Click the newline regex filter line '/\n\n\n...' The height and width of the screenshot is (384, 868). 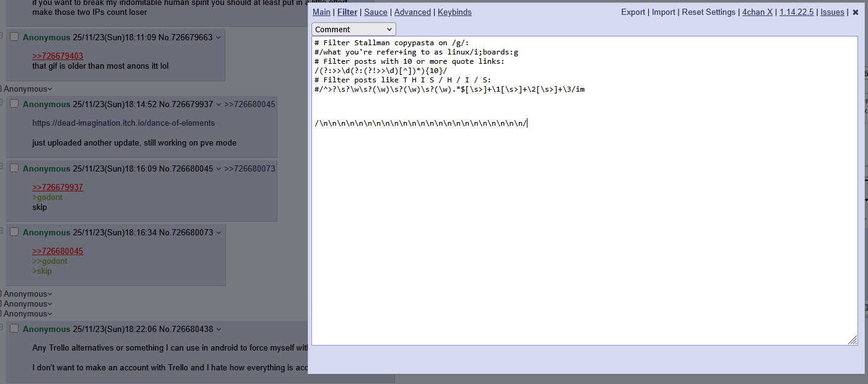421,123
